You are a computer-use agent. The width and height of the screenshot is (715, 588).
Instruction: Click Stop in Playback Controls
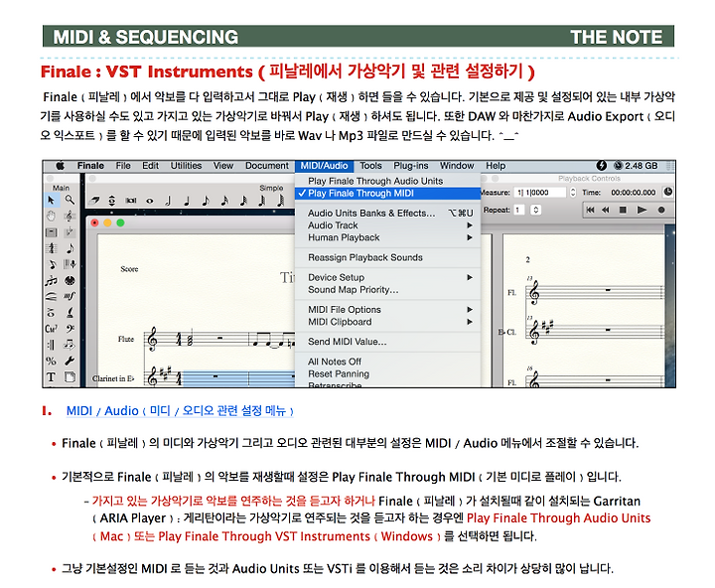click(x=623, y=210)
